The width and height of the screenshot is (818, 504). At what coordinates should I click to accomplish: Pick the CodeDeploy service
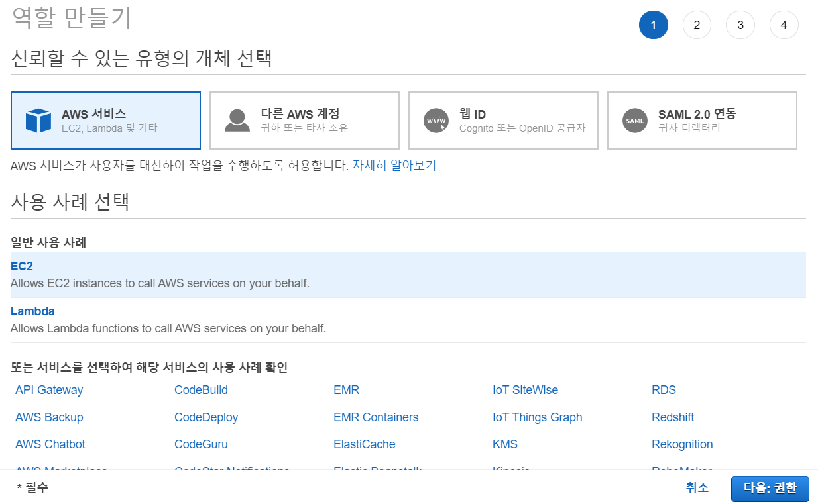(206, 417)
